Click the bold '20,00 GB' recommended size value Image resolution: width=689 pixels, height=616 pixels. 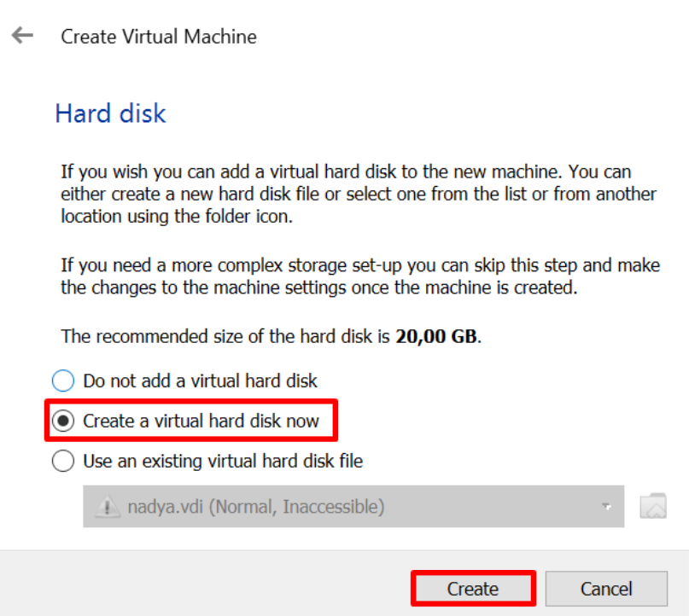pyautogui.click(x=437, y=336)
